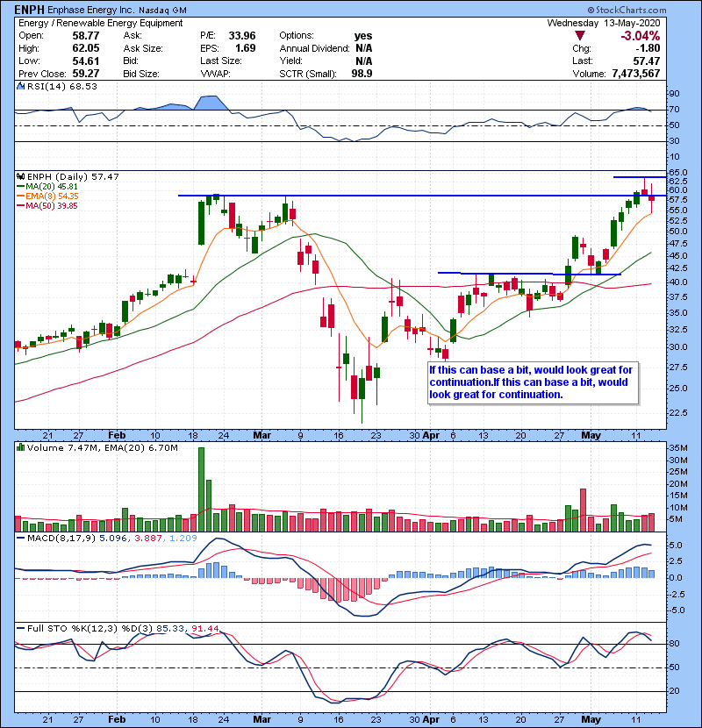Click the MA(20) 45.81 legend entry
The height and width of the screenshot is (728, 702).
[47, 187]
